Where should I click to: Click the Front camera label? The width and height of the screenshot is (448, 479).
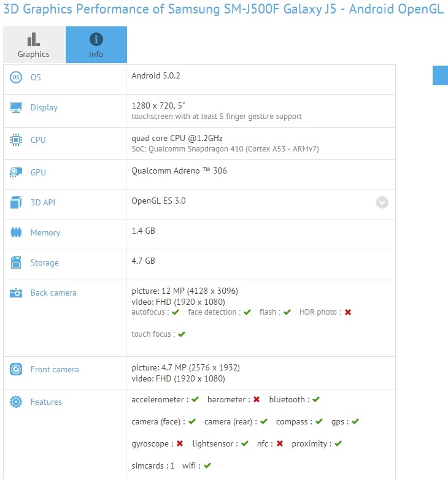pyautogui.click(x=55, y=369)
